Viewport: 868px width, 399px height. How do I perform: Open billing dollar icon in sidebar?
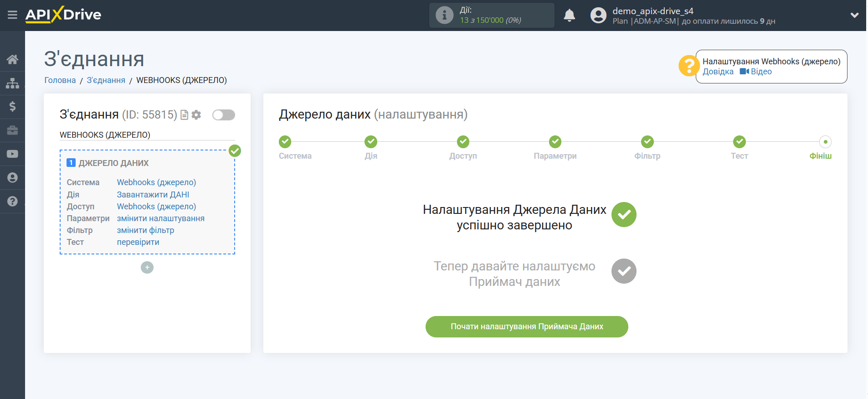tap(12, 107)
